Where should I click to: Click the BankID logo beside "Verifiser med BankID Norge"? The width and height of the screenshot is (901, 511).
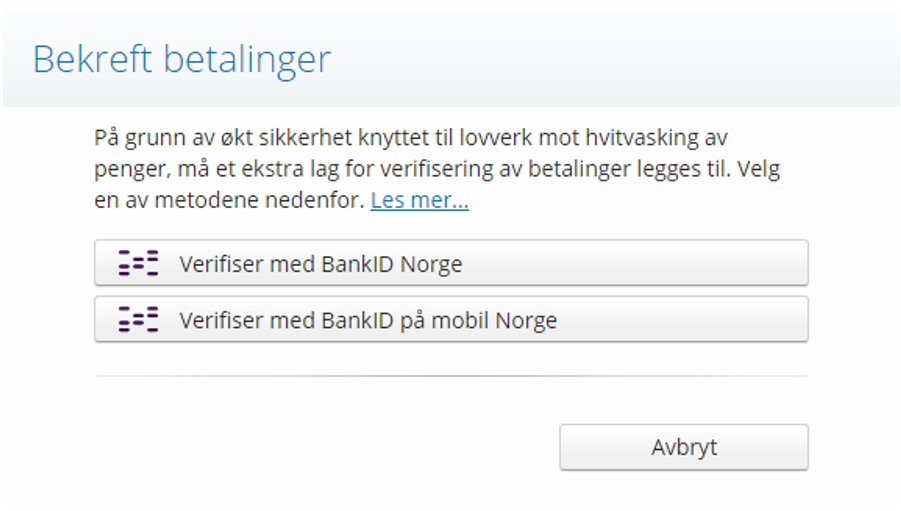[138, 264]
